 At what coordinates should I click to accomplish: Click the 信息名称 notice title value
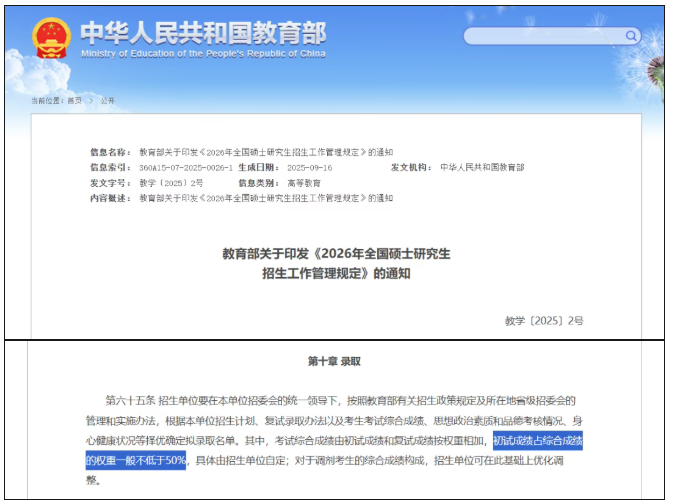(x=265, y=152)
